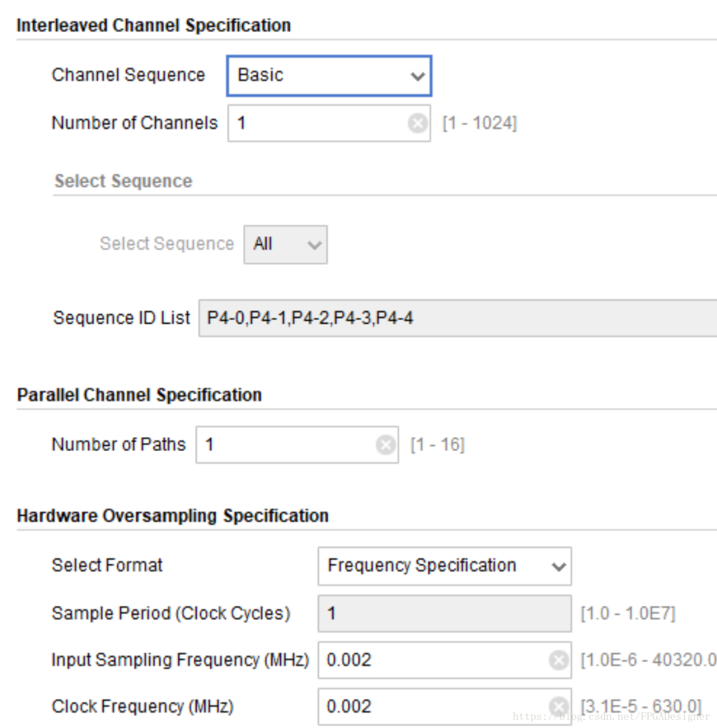Screen dimensions: 717x728
Task: Click the Hardware Oversampling Specification heading
Action: (173, 516)
